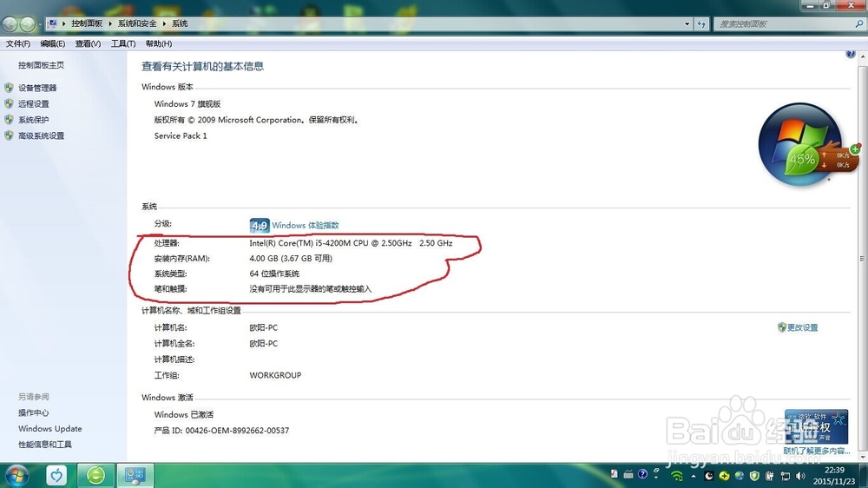The image size is (868, 488).
Task: Click the vertical scrollbar thumb grip
Action: tap(863, 258)
